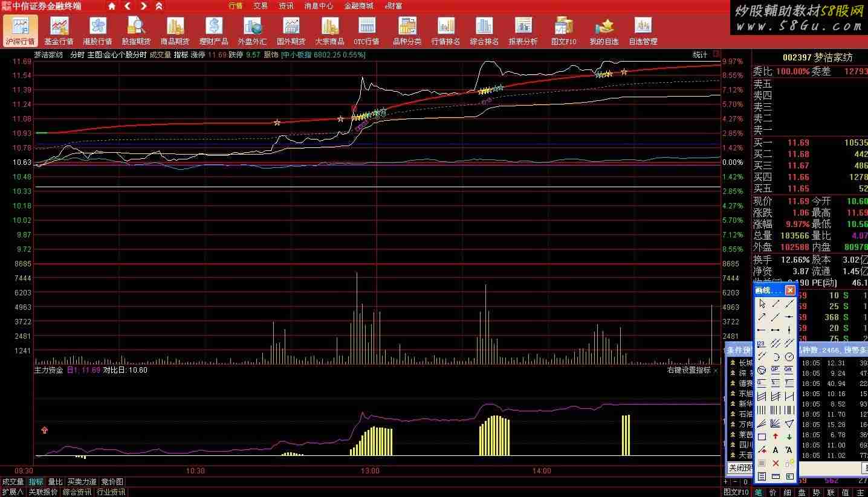Viewport: 868px width, 497px height.
Task: Open the OTC行情 toolbar icon
Action: [366, 30]
